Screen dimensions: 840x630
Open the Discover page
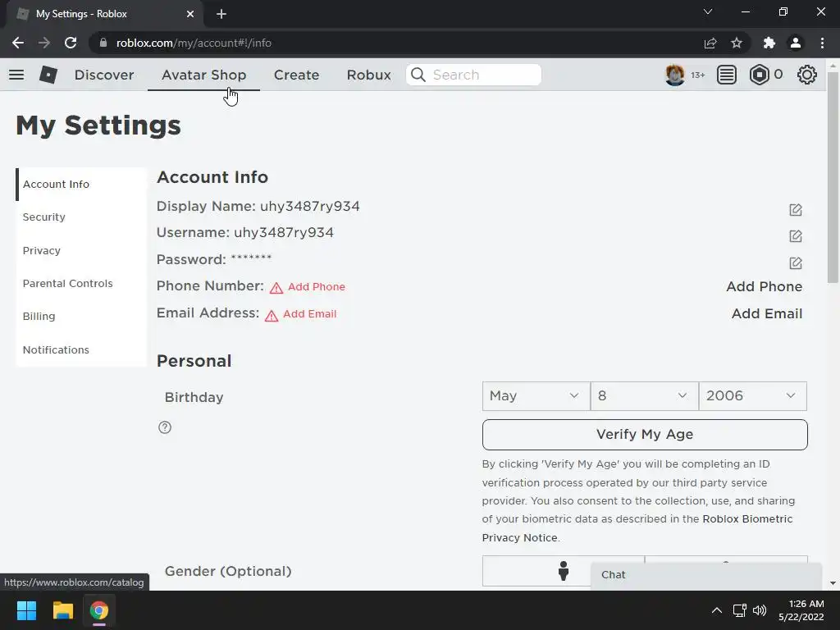click(104, 75)
